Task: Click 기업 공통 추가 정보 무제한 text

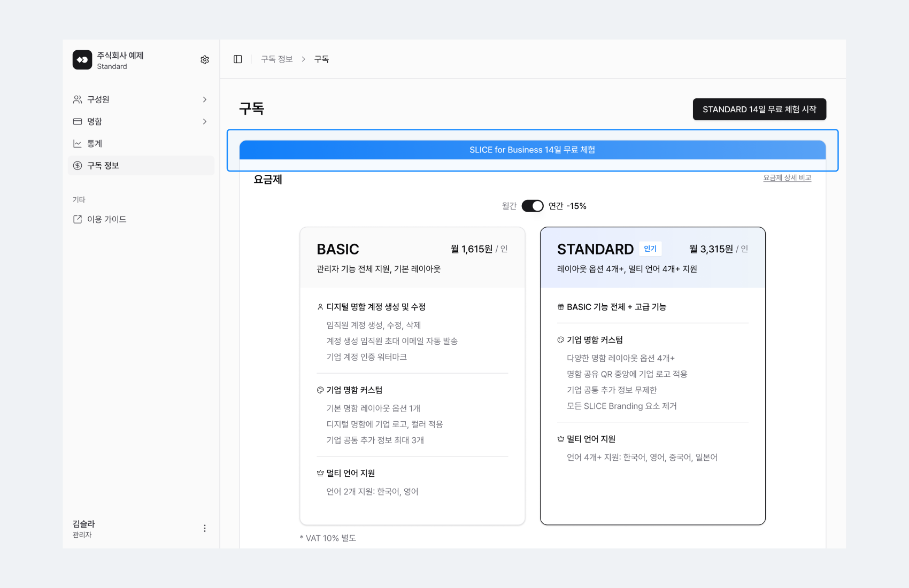Action: click(x=612, y=390)
